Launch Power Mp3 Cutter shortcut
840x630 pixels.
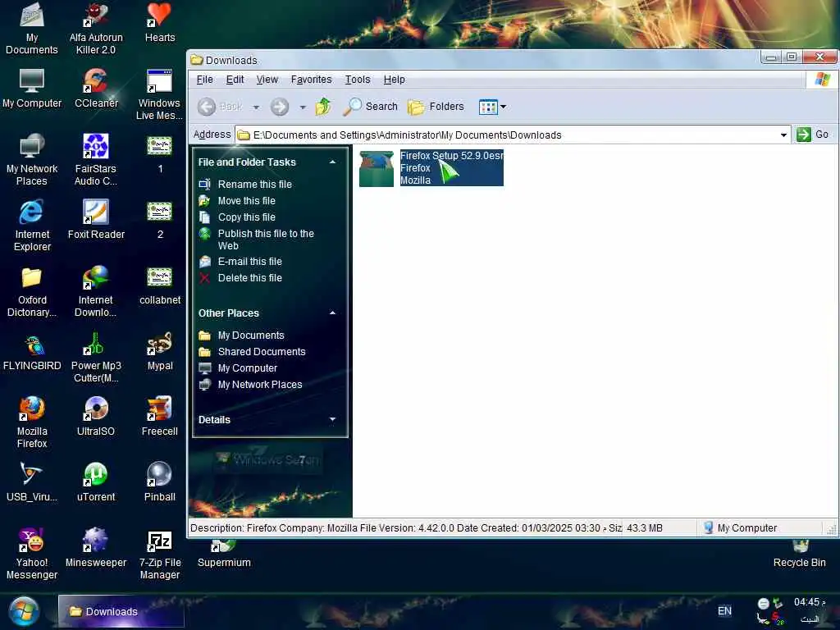[96, 358]
